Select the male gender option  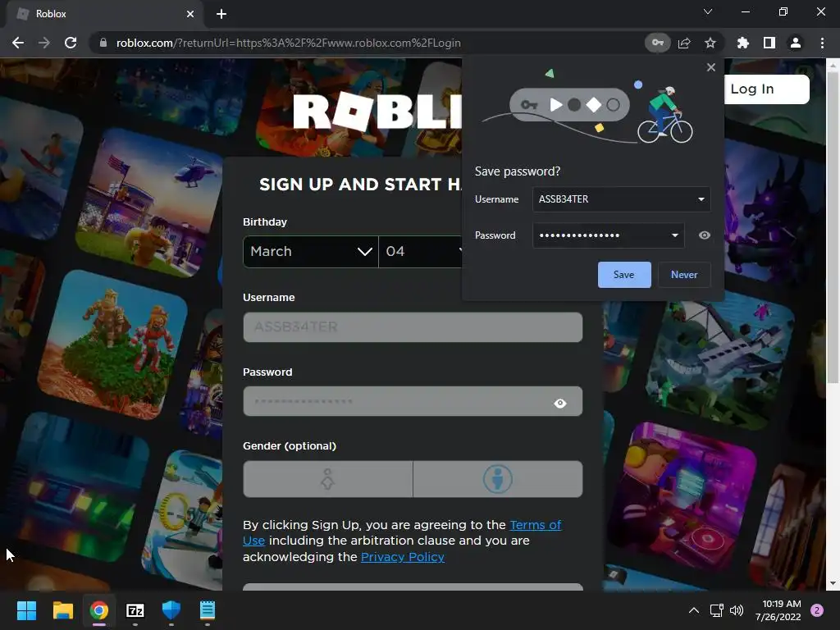498,479
